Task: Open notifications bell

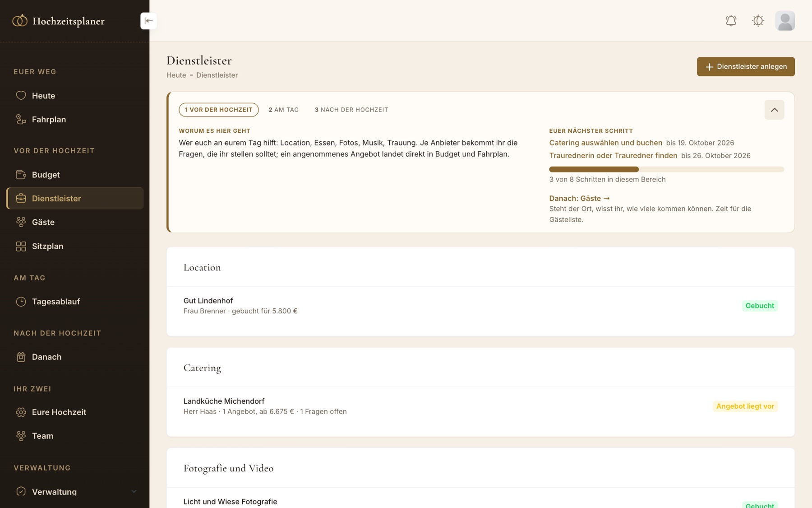Action: [x=731, y=21]
